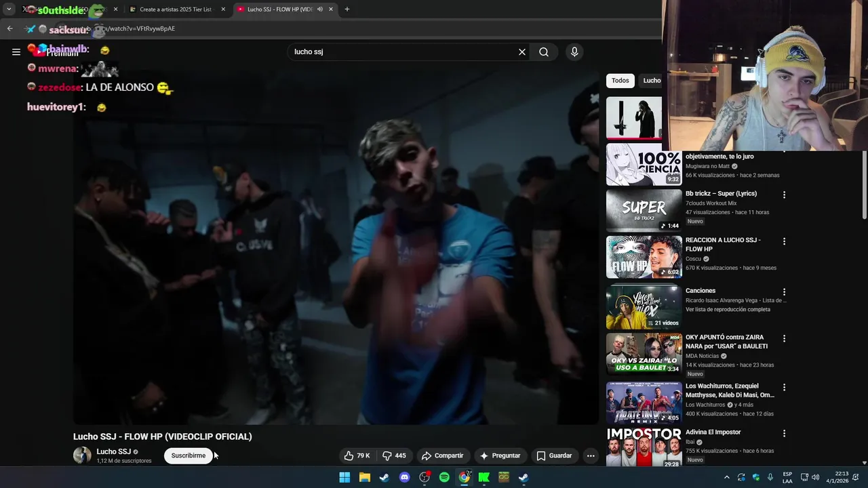Open Spotify from the taskbar
The width and height of the screenshot is (868, 488).
point(444,477)
